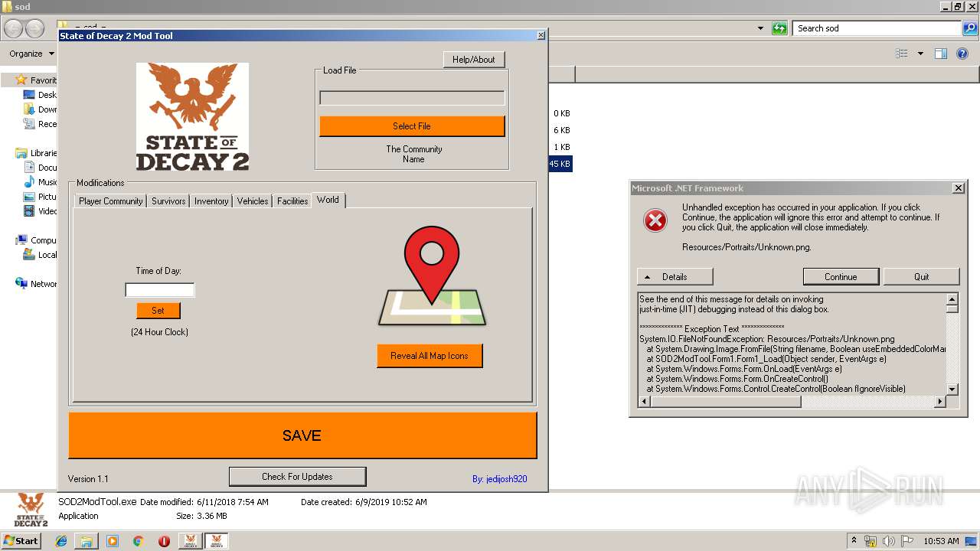Click the State of Decay 2 logo
This screenshot has height=551, width=980.
pyautogui.click(x=192, y=116)
